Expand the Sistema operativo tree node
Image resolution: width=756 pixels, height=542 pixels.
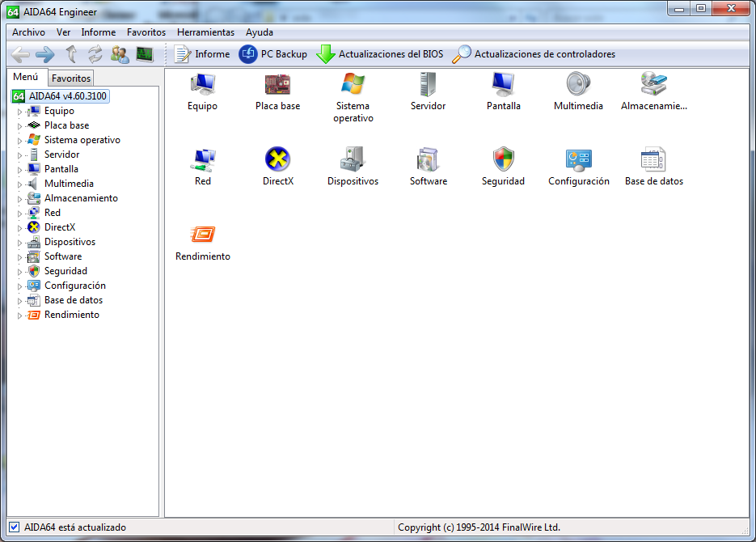(19, 140)
